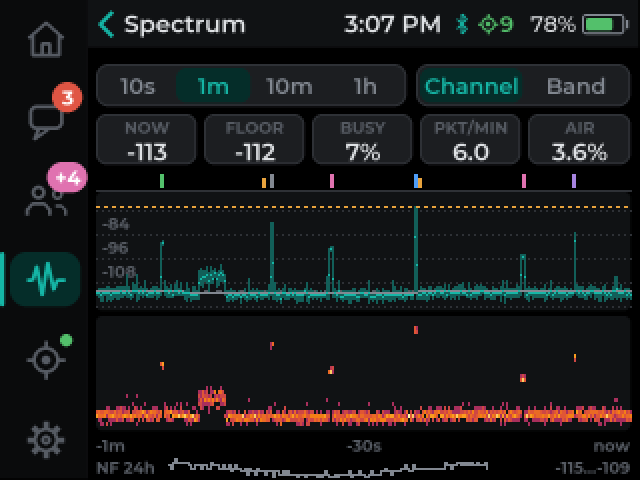This screenshot has width=640, height=480.
Task: Select the 10m time window
Action: pyautogui.click(x=289, y=86)
